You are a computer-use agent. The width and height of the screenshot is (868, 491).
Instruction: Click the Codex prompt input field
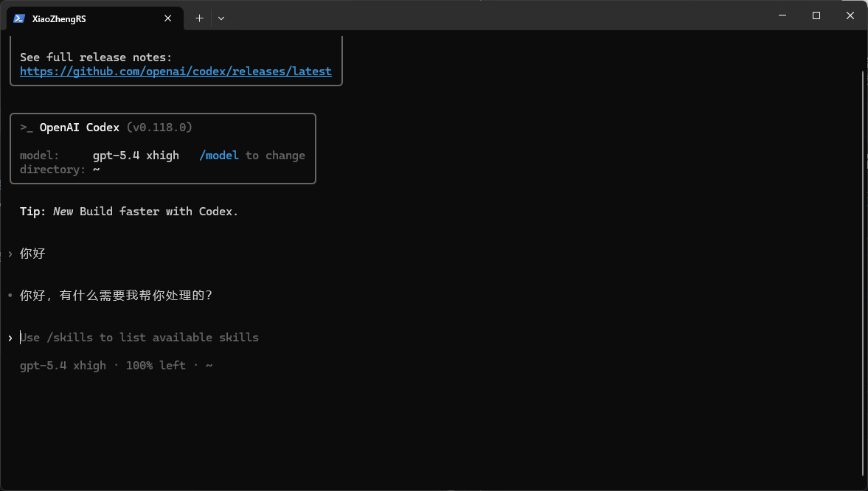(139, 338)
